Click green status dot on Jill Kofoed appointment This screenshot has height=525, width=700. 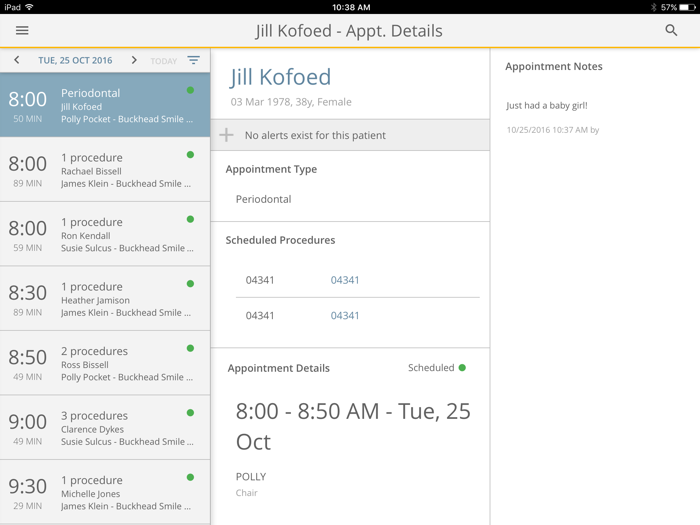pos(190,91)
